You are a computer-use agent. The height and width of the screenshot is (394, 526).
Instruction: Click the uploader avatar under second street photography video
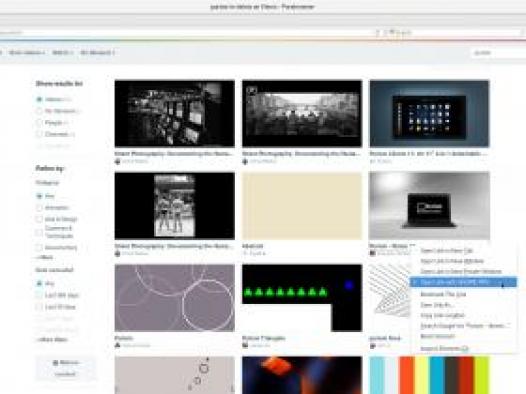(x=245, y=161)
